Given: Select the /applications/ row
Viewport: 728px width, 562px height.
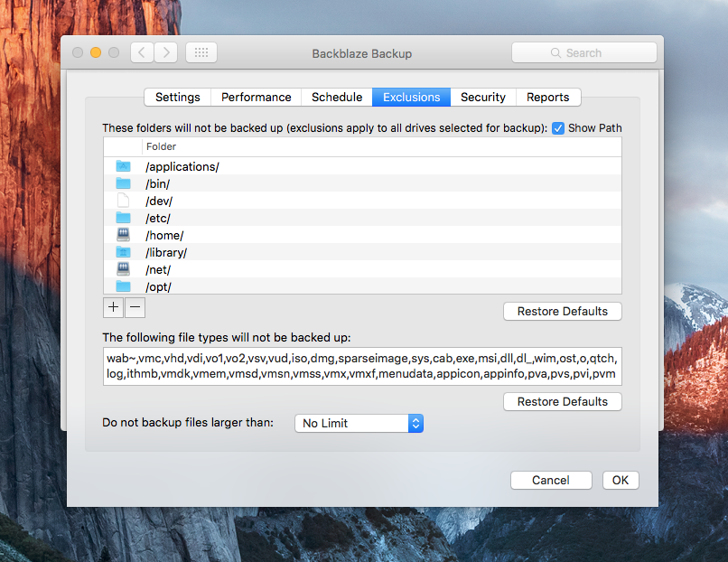Looking at the screenshot, I should click(362, 166).
